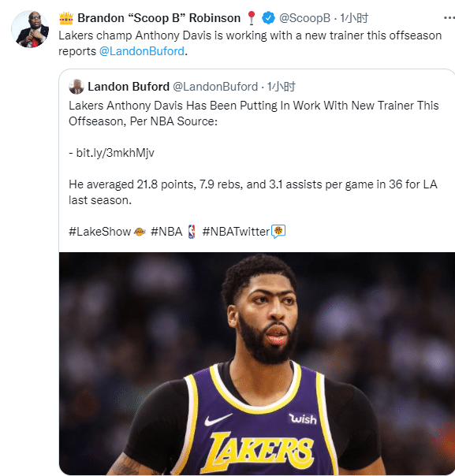
Task: Click the #NBA hashtag
Action: 166,232
